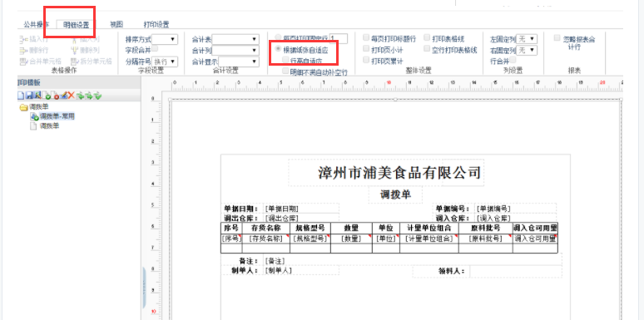Open the 左固定列 dropdown
644x320 pixels.
[x=527, y=39]
